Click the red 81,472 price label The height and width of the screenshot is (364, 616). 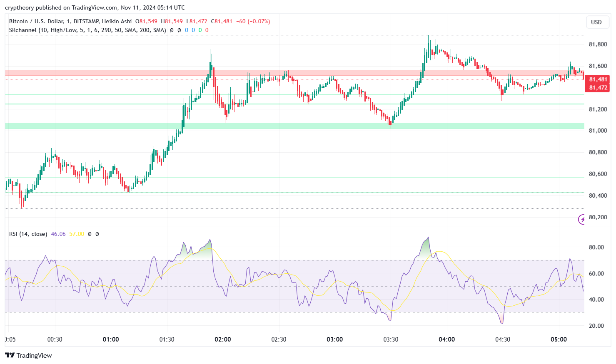point(598,87)
